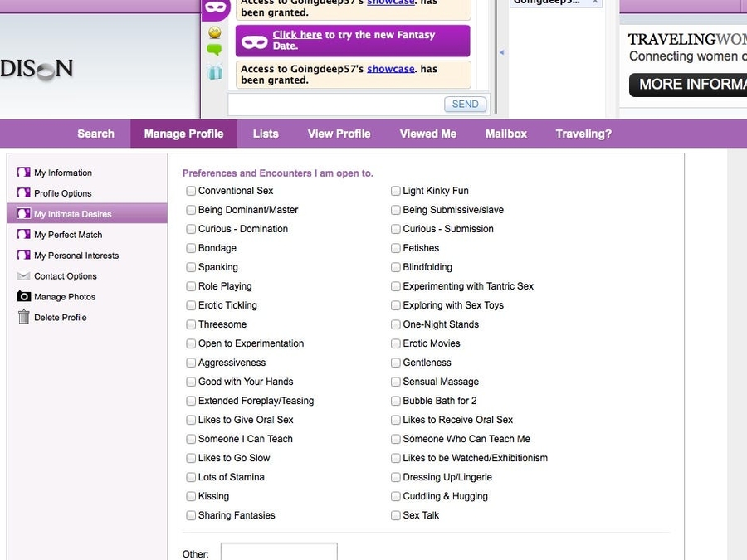Screen dimensions: 747x560
Task: Click the gift box icon in chat
Action: click(x=215, y=72)
